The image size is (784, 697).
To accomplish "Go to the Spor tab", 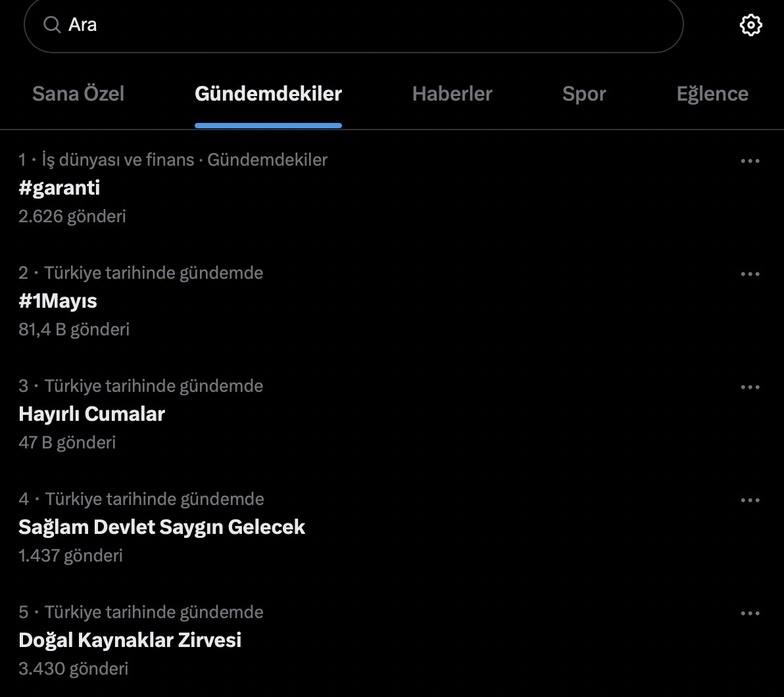I will [584, 93].
